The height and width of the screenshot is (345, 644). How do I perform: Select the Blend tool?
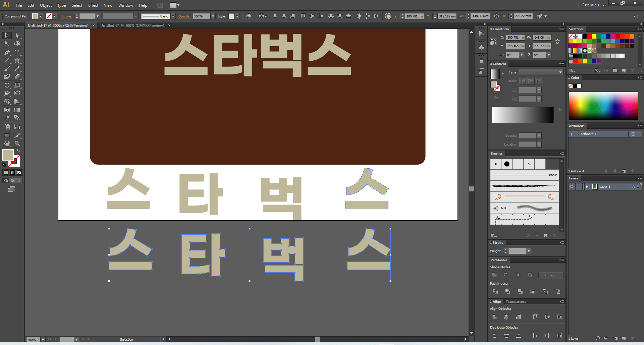17,118
